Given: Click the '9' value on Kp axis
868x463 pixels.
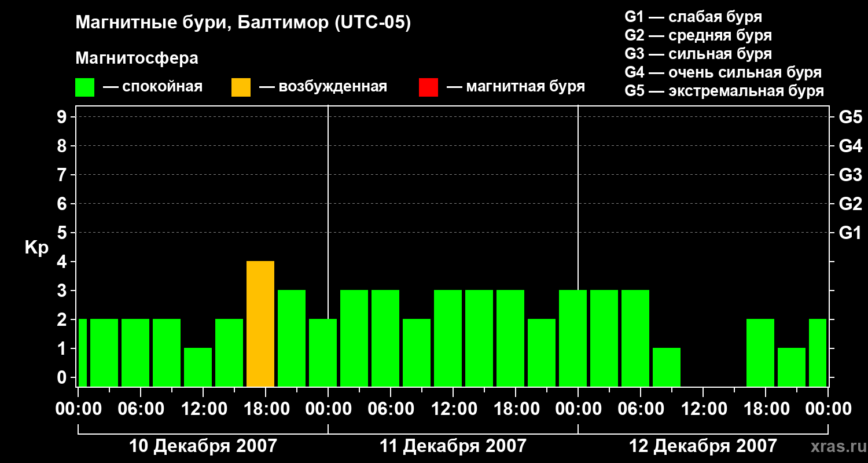Looking at the screenshot, I should 63,117.
